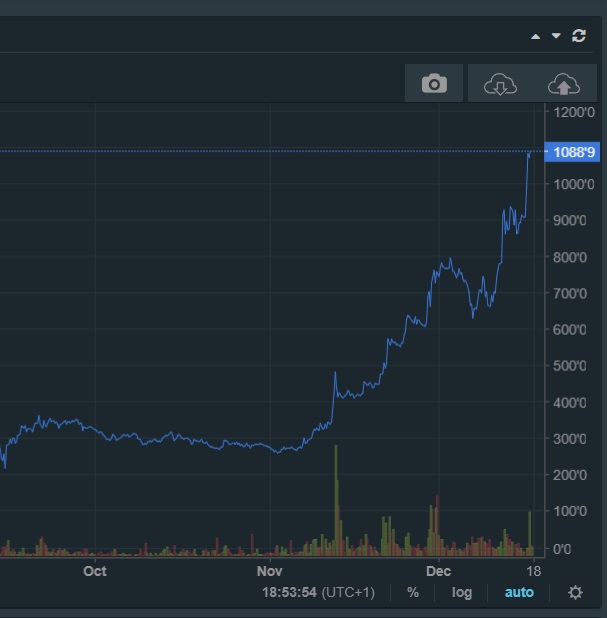The height and width of the screenshot is (618, 607).
Task: Click the 300'0 price axis label
Action: click(x=570, y=439)
